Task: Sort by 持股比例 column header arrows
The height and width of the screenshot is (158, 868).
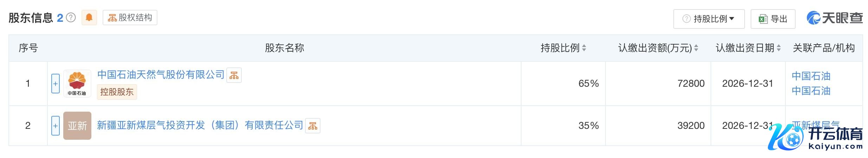Action: pos(584,48)
